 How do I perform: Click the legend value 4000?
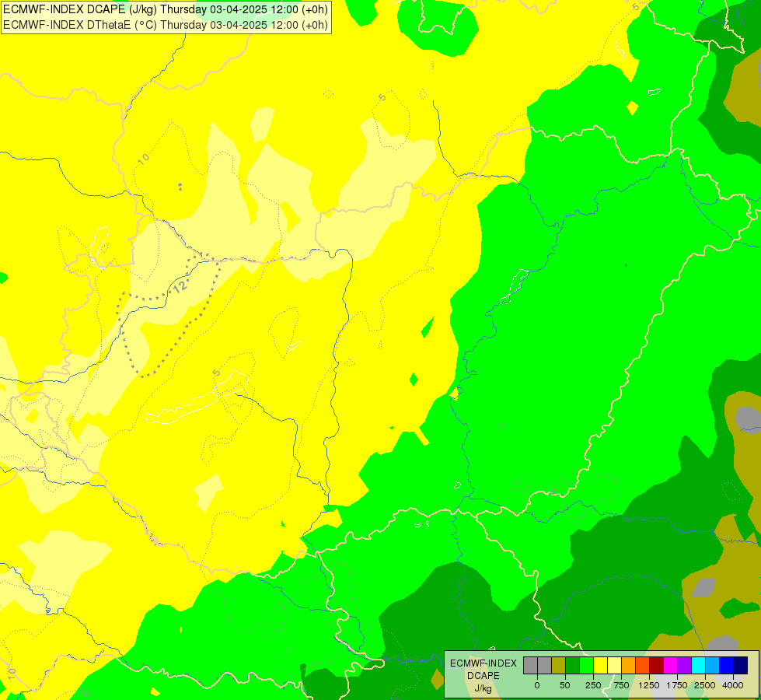pyautogui.click(x=733, y=685)
